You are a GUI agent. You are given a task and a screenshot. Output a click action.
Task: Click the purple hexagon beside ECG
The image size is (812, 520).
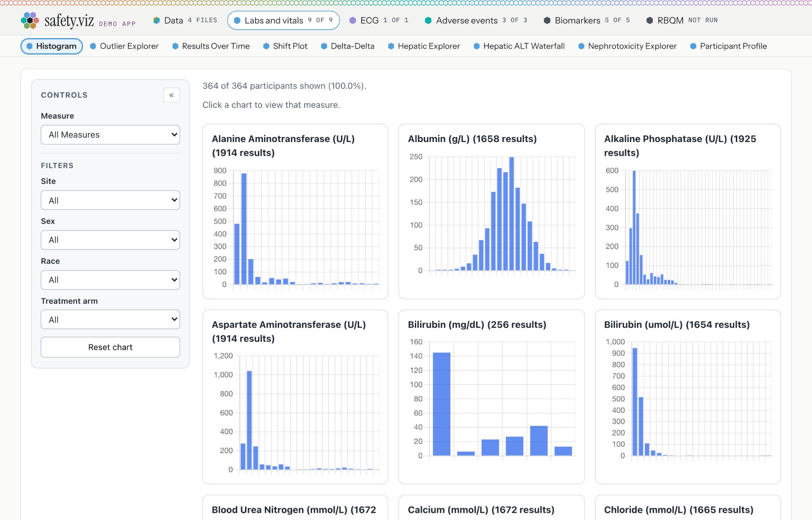pyautogui.click(x=353, y=20)
